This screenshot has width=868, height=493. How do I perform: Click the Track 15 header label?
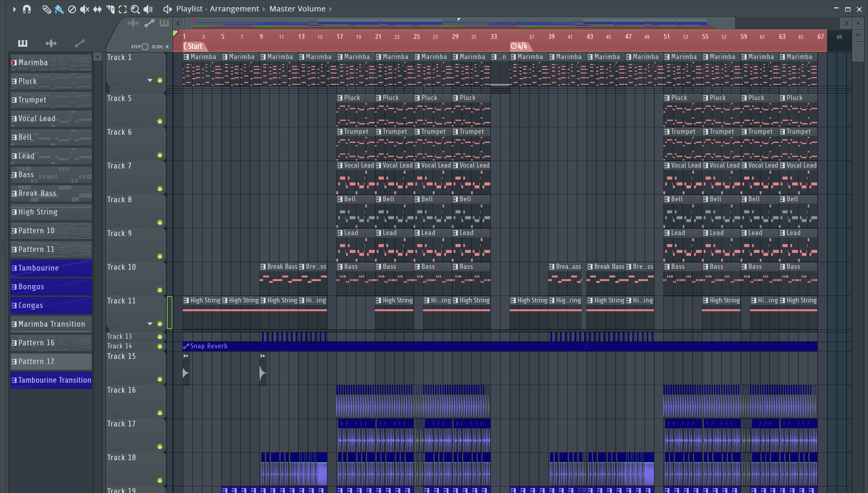tap(121, 356)
